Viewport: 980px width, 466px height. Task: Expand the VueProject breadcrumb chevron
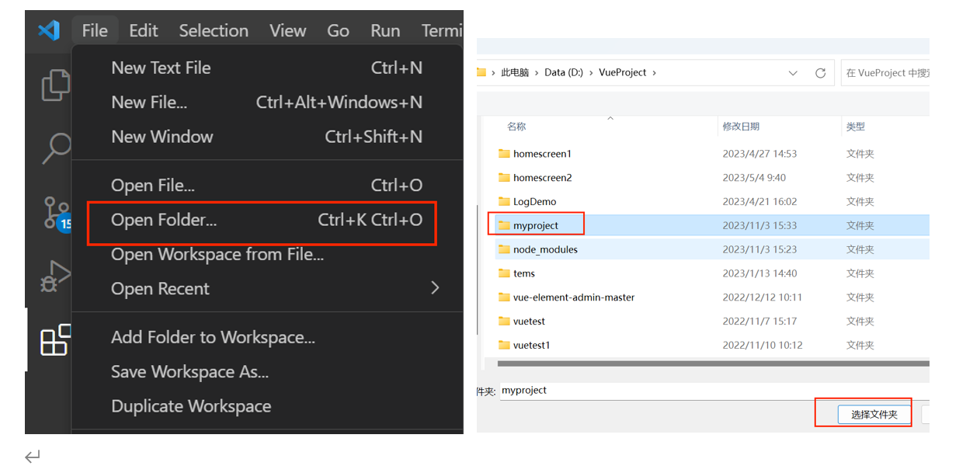654,73
